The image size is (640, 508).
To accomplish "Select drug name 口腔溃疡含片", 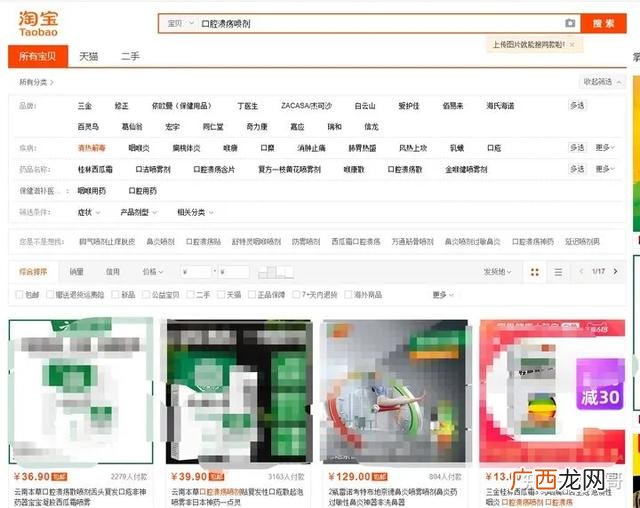I will [214, 169].
